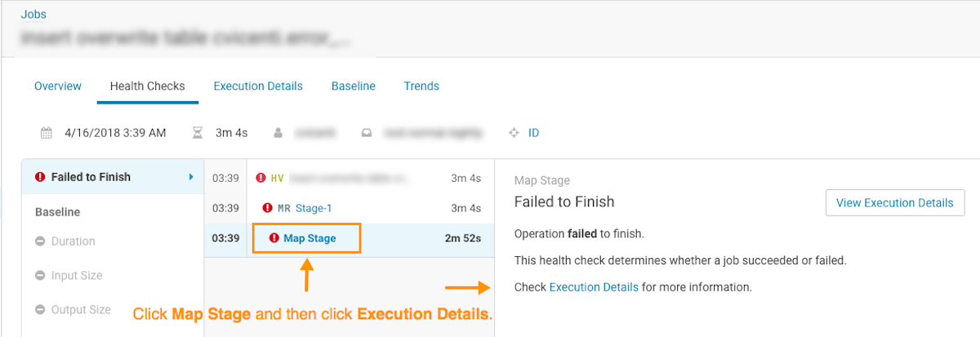Click the red error icon beside Failed to Finish
980x337 pixels.
tap(40, 177)
